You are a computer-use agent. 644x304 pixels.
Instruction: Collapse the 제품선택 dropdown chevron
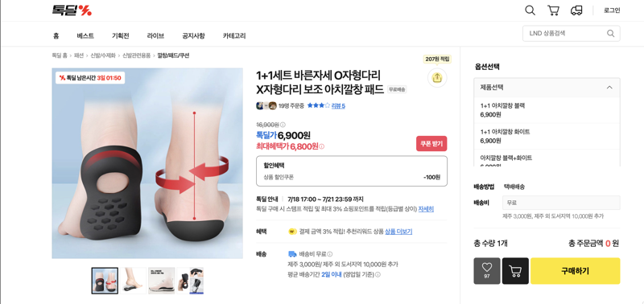pyautogui.click(x=609, y=88)
